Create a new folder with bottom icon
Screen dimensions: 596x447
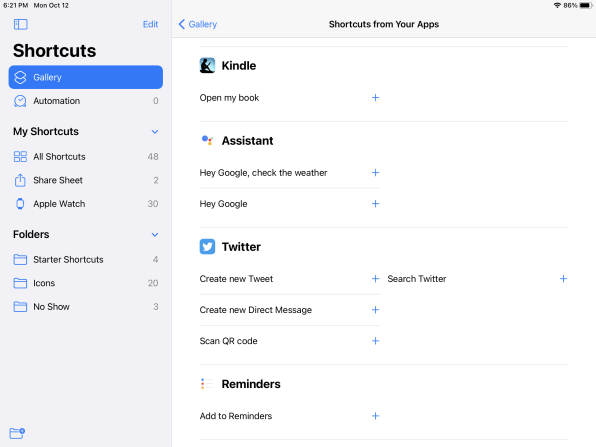coord(17,433)
